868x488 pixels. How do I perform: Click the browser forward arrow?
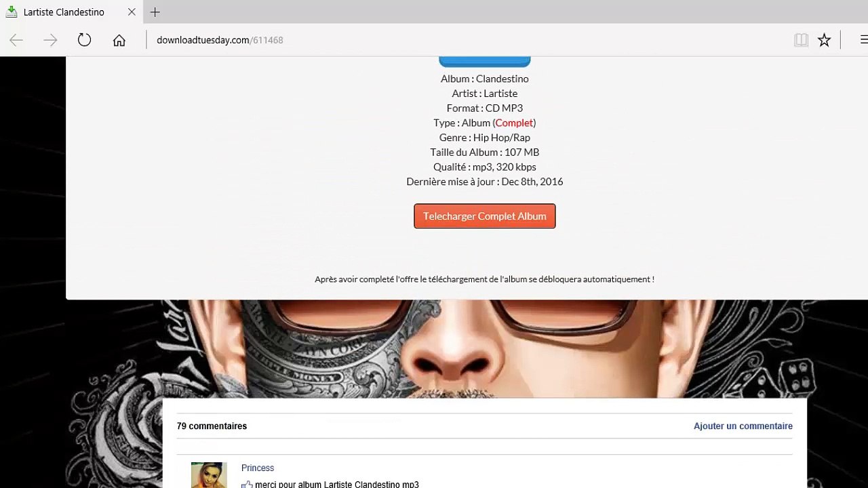50,40
